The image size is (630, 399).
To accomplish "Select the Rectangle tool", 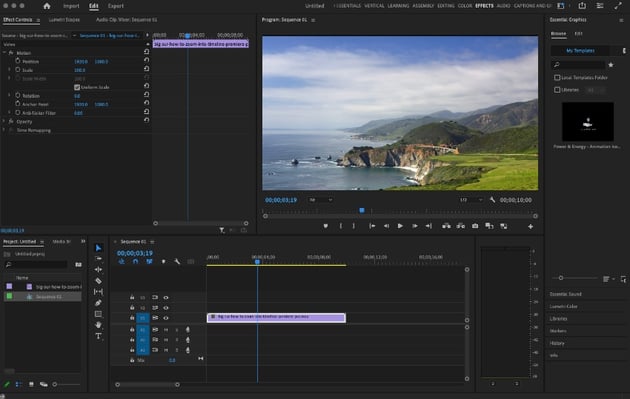I will [98, 314].
